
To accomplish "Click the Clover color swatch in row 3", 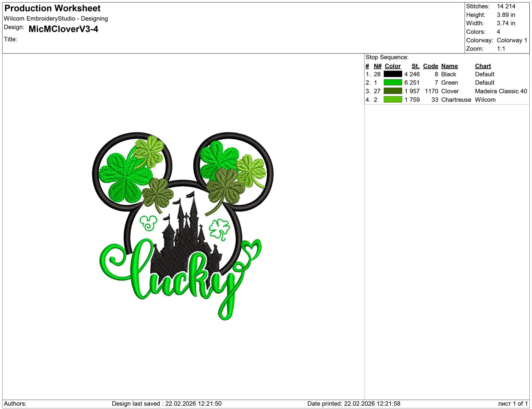I will [393, 91].
